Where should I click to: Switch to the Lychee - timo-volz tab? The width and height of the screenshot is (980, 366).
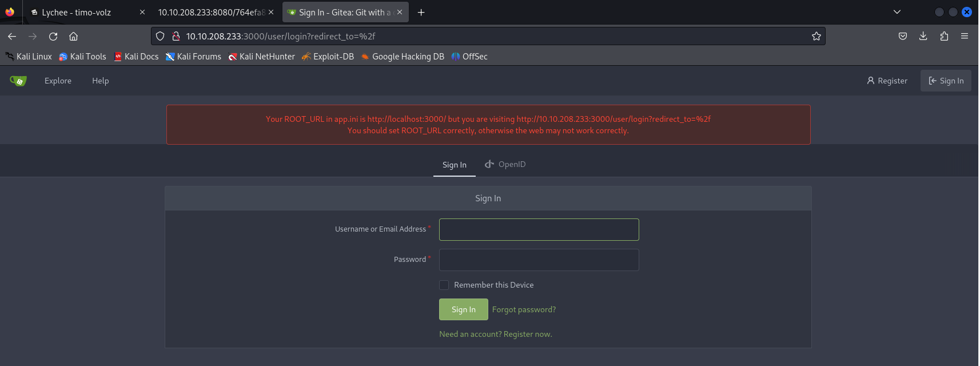point(87,12)
